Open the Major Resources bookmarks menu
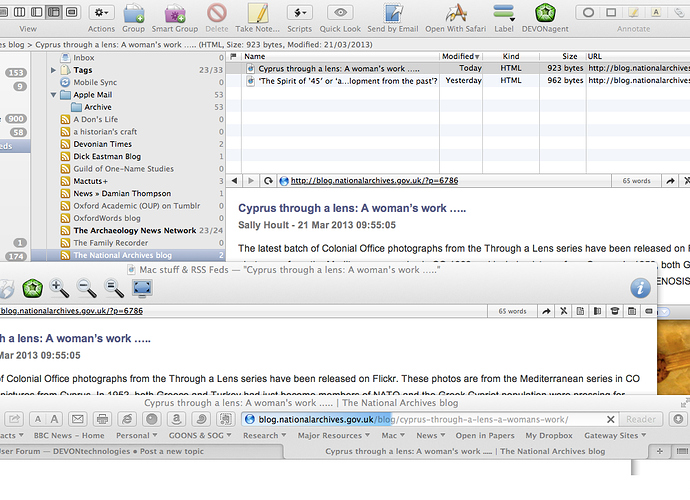 pos(333,435)
